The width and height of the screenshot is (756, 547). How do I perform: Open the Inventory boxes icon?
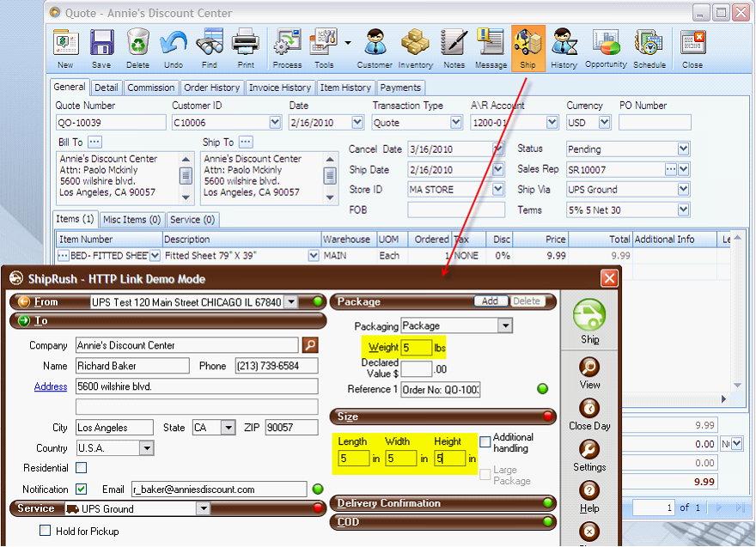pos(416,48)
